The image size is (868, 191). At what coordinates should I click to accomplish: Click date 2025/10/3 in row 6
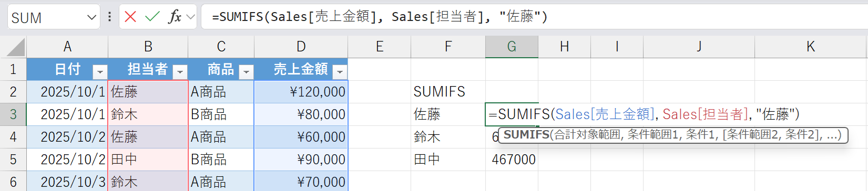pos(67,182)
